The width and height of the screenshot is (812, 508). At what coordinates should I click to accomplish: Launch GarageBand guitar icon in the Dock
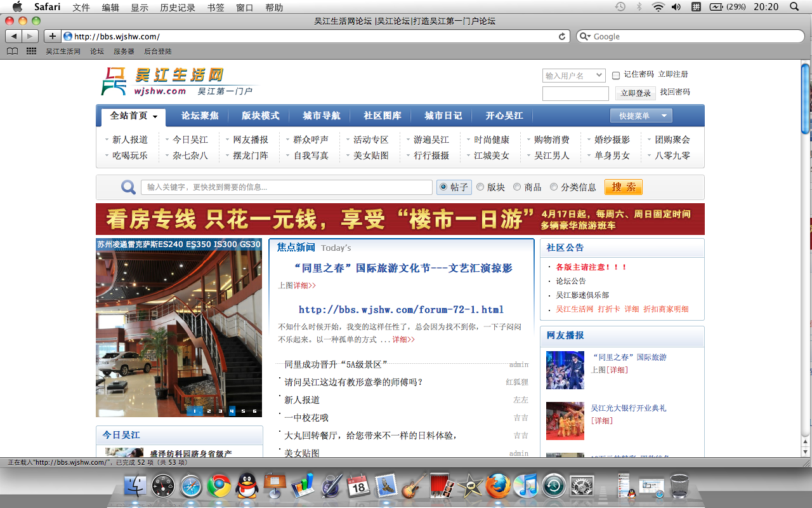pos(414,486)
